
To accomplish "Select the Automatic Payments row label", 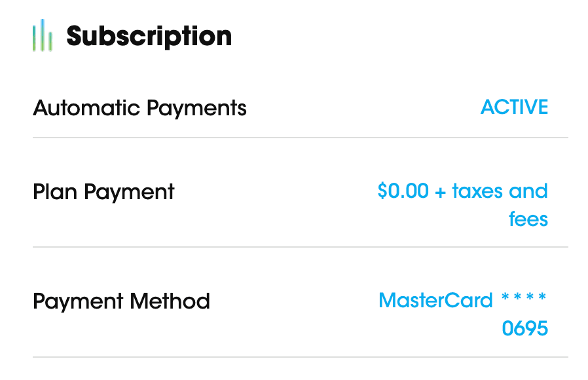I will click(139, 107).
